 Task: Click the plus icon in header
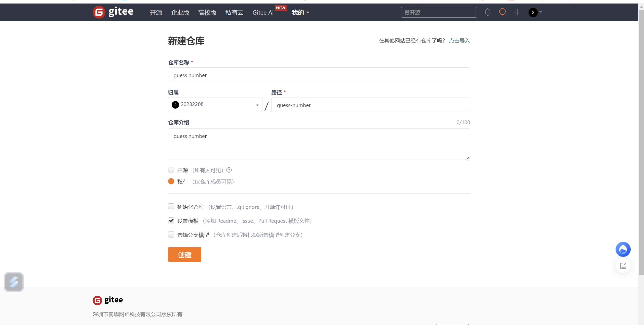(517, 12)
